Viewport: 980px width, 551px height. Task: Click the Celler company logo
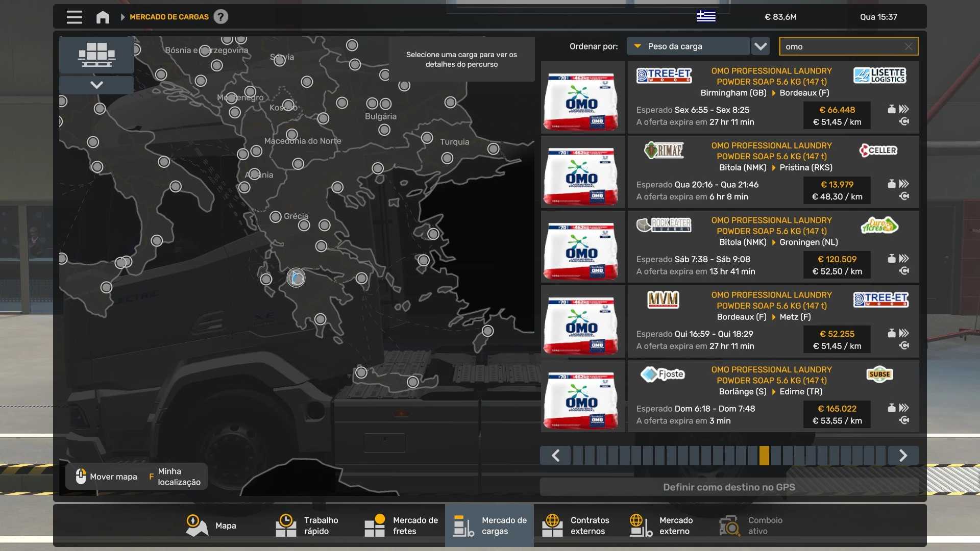pyautogui.click(x=878, y=150)
